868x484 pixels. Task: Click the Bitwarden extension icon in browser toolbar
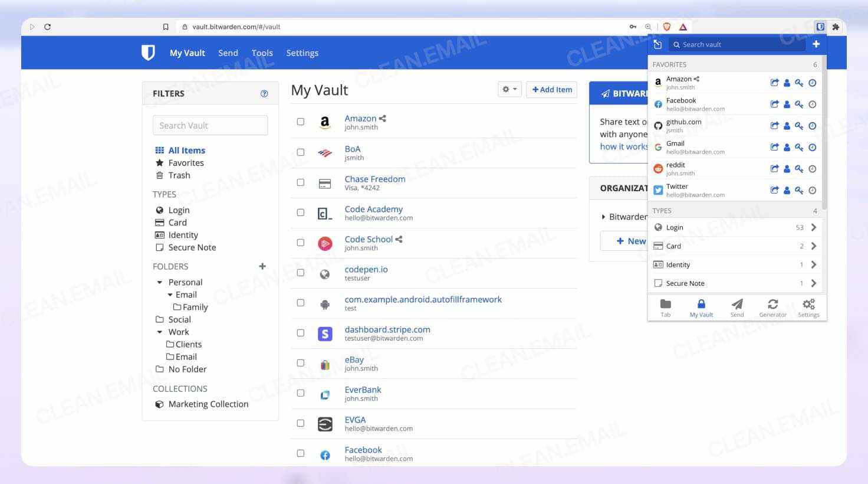(x=820, y=27)
